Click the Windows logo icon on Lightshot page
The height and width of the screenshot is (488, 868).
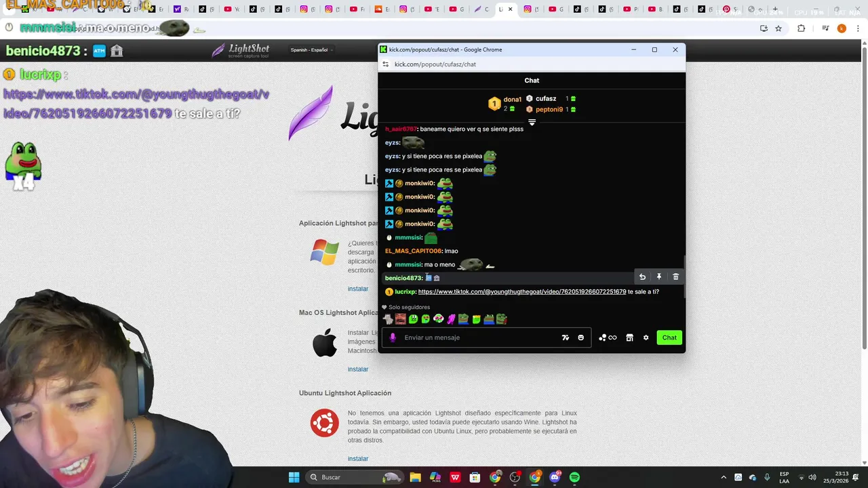pyautogui.click(x=325, y=252)
